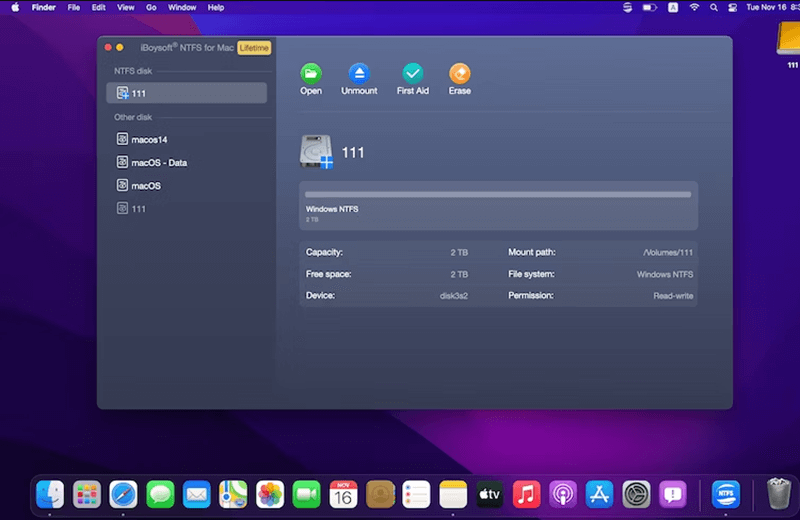Click the Read-write permission value
The height and width of the screenshot is (520, 800).
point(673,296)
